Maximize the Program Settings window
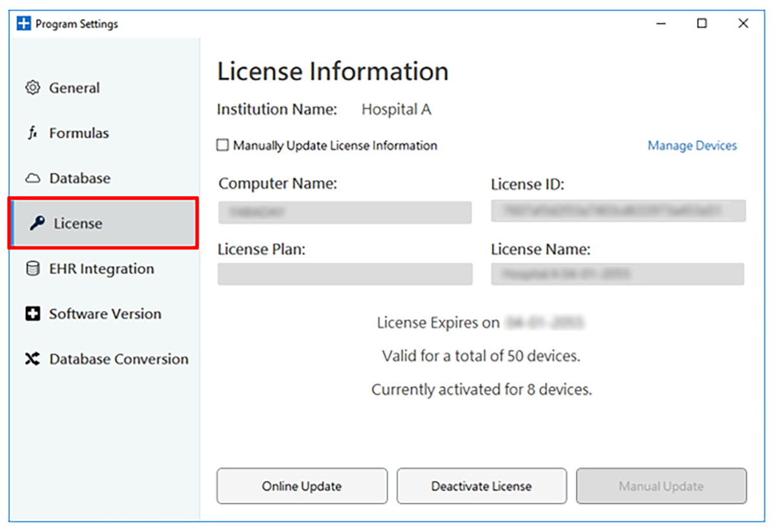 pyautogui.click(x=702, y=24)
